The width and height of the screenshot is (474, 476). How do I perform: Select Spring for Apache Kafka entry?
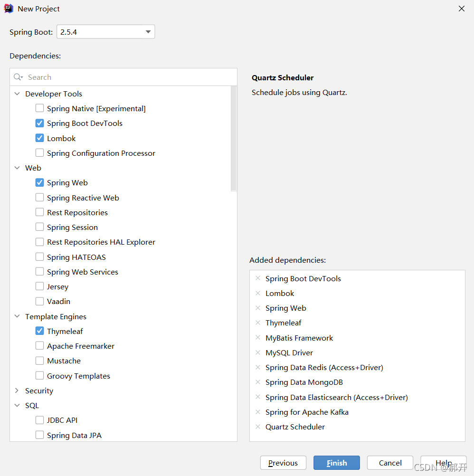coord(307,412)
